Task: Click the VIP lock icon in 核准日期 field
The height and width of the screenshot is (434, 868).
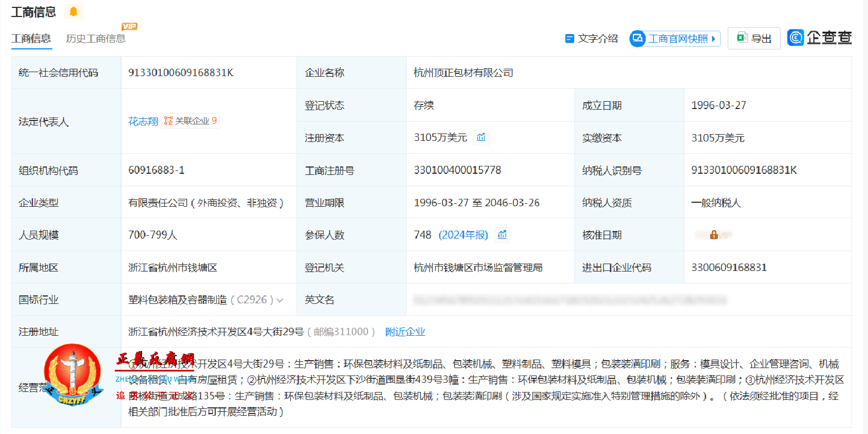Action: (x=713, y=235)
